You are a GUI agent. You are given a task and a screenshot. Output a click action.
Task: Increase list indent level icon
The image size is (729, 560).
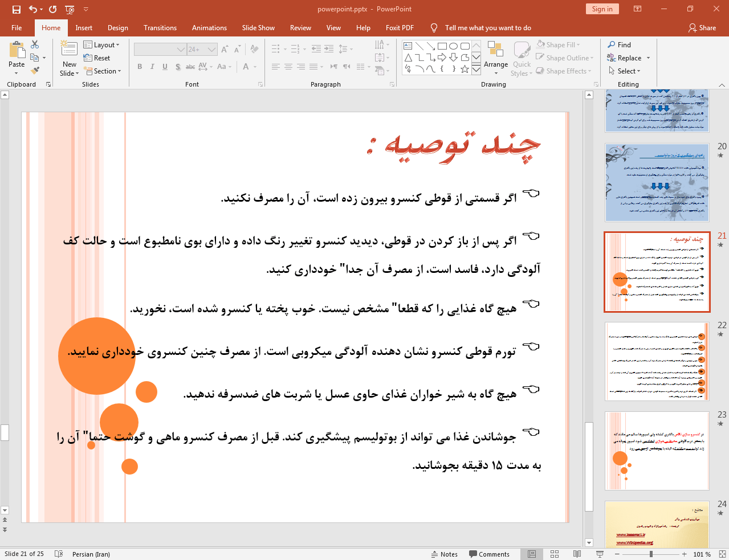(x=329, y=49)
